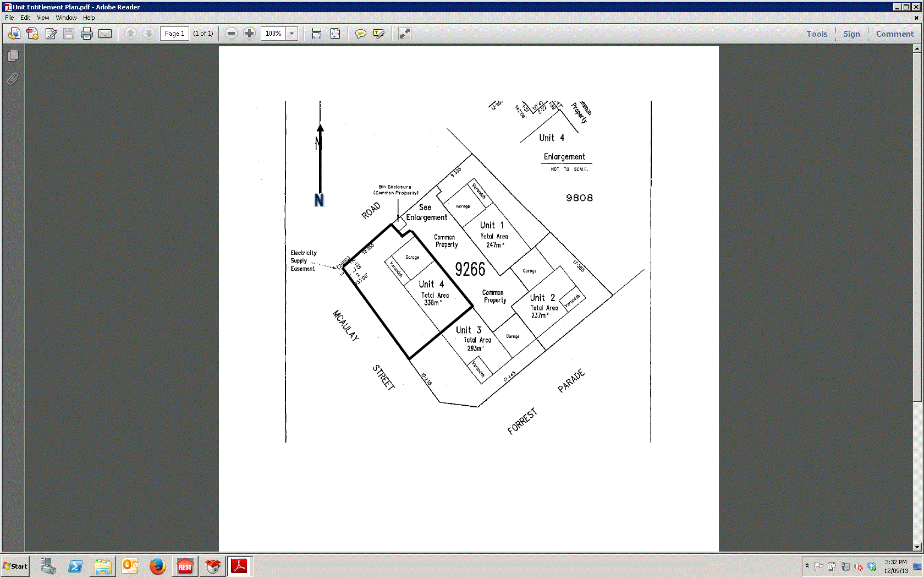Add a sticky note comment
This screenshot has height=578, width=924.
point(360,34)
